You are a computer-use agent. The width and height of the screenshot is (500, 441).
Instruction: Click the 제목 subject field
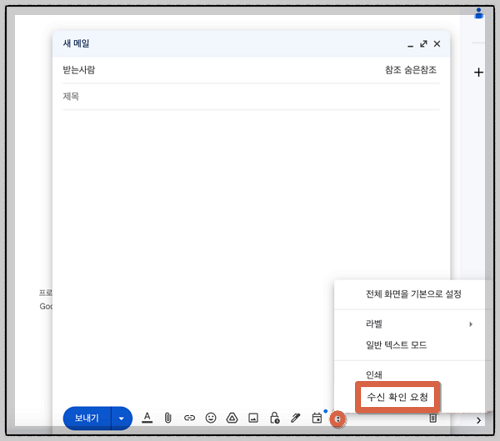tap(251, 97)
